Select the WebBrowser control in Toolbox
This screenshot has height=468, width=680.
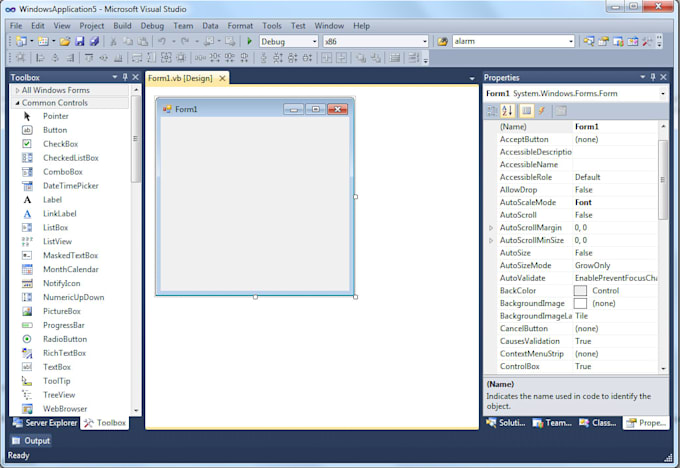(x=65, y=409)
